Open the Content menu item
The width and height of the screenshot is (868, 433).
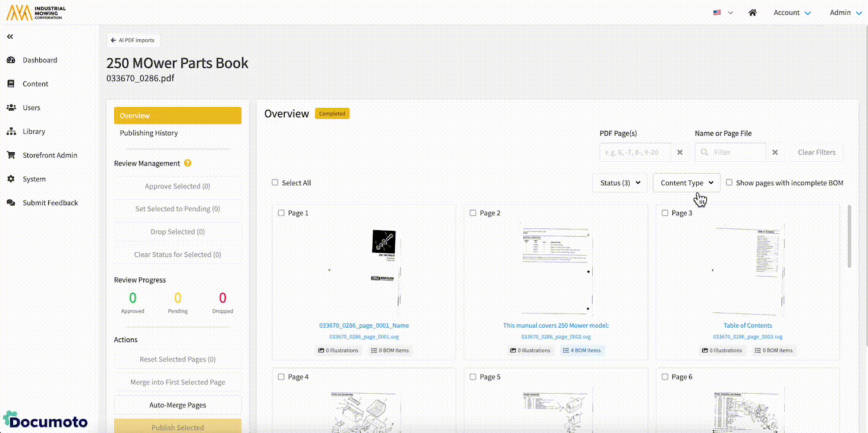[x=36, y=84]
